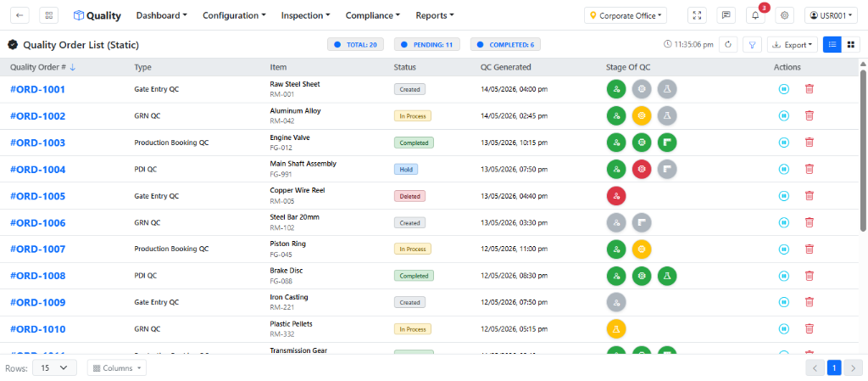The image size is (868, 381).
Task: Click the next page arrow
Action: (x=853, y=367)
